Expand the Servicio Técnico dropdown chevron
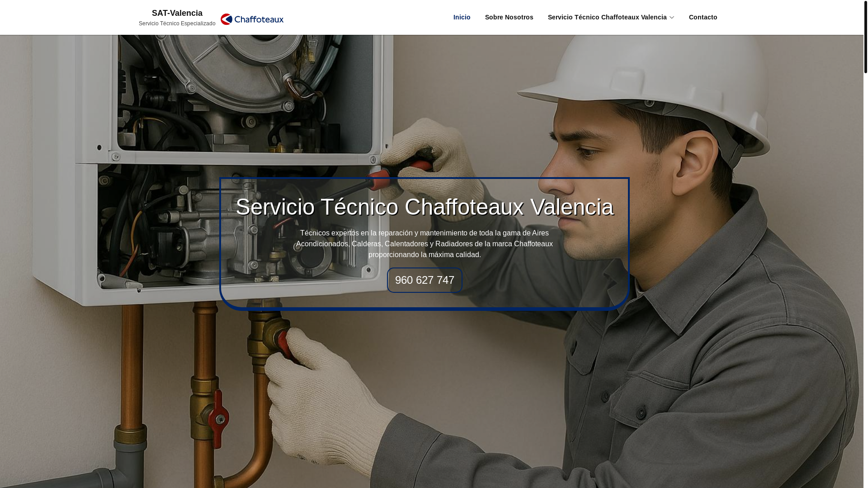Image resolution: width=868 pixels, height=488 pixels. click(x=671, y=18)
